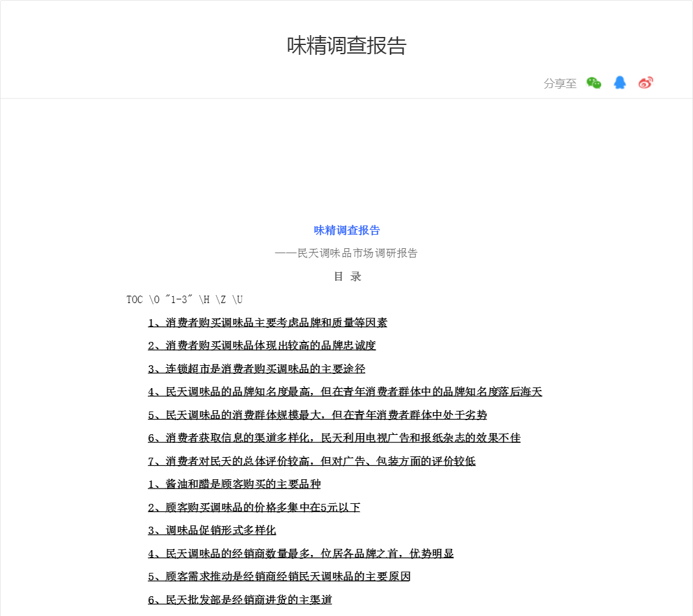The height and width of the screenshot is (616, 693).
Task: Open link 5、顾客需求推动是经销商经销民天调味品的主要原因
Action: [x=279, y=576]
